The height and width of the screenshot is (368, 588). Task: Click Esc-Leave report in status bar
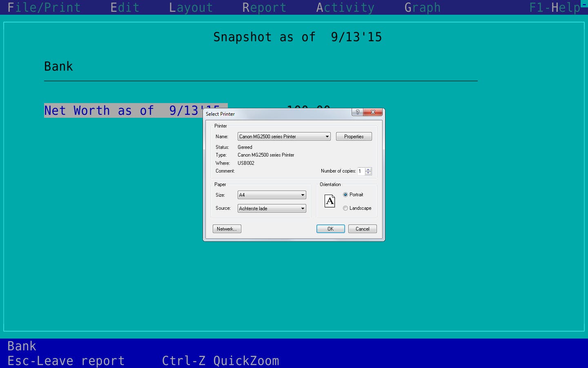tap(66, 361)
